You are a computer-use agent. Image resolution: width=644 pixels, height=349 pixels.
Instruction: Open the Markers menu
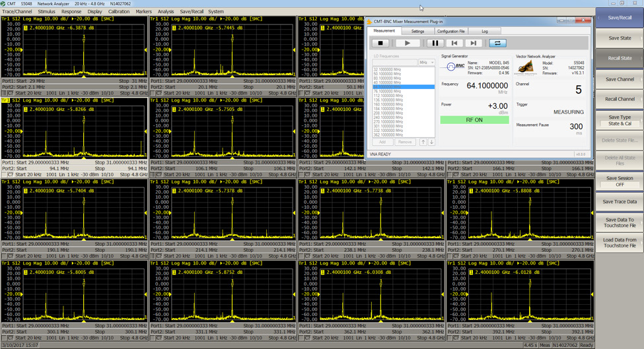(143, 11)
